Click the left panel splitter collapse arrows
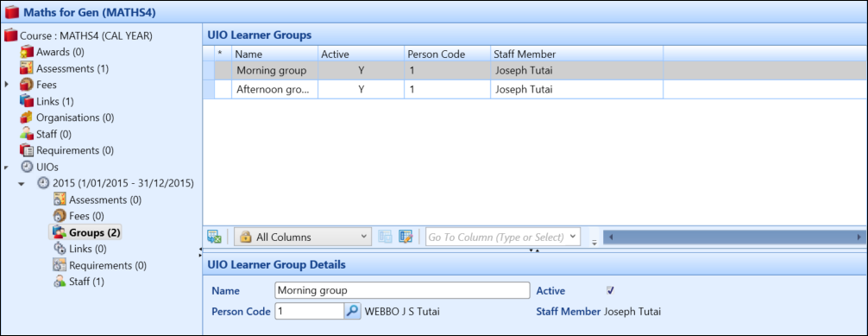This screenshot has width=868, height=336. [x=200, y=252]
